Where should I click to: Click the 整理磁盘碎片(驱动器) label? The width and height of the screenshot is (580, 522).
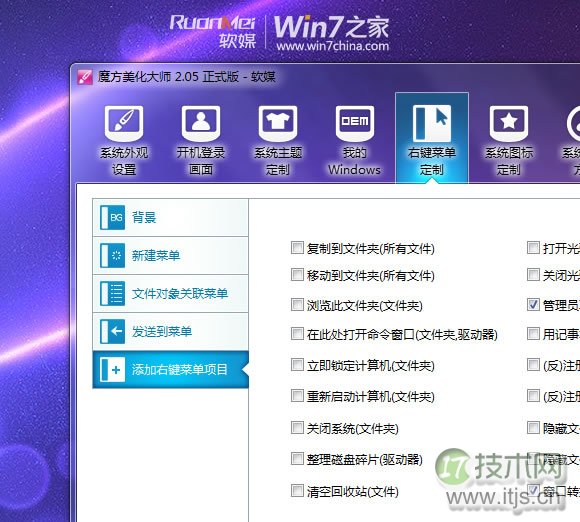point(365,459)
